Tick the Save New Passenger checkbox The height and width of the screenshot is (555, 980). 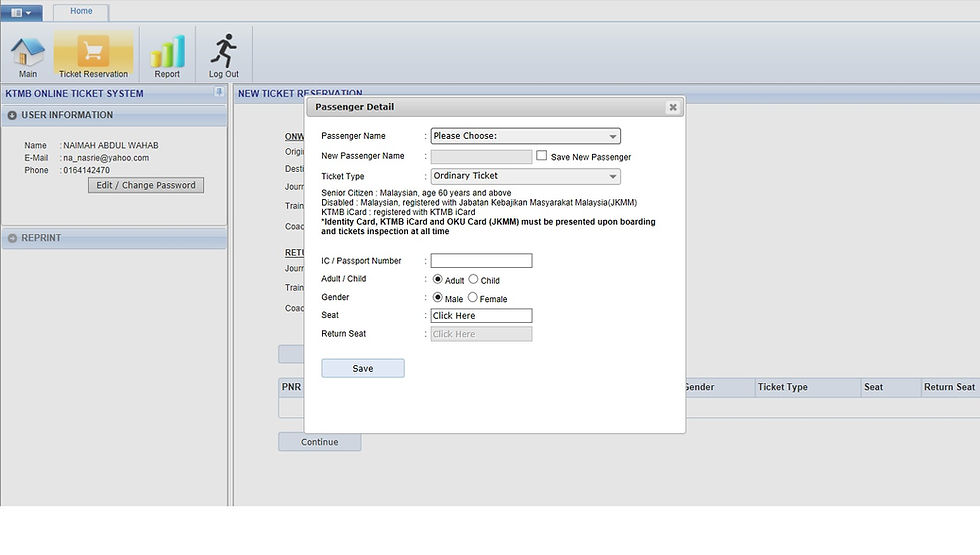click(x=541, y=156)
